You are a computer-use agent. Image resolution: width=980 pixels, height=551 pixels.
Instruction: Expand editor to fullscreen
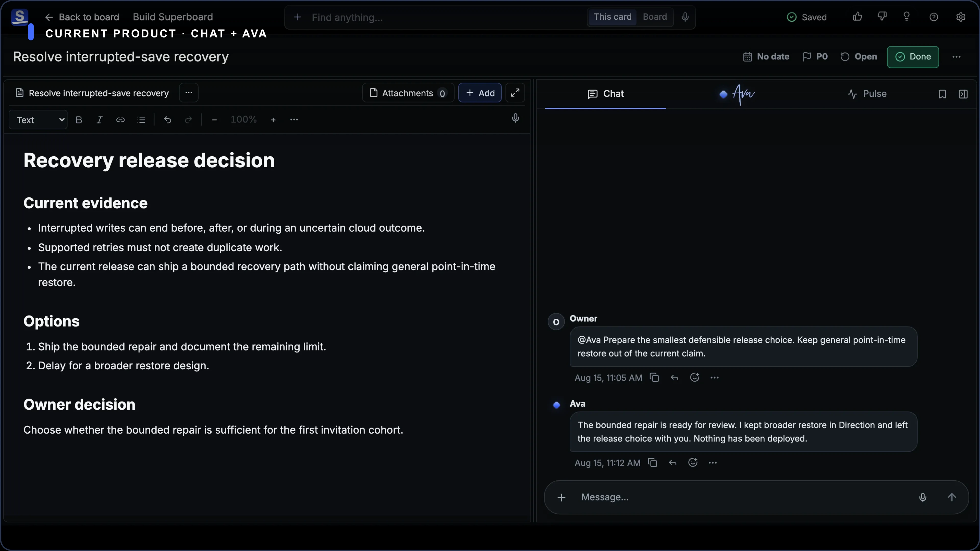[515, 93]
